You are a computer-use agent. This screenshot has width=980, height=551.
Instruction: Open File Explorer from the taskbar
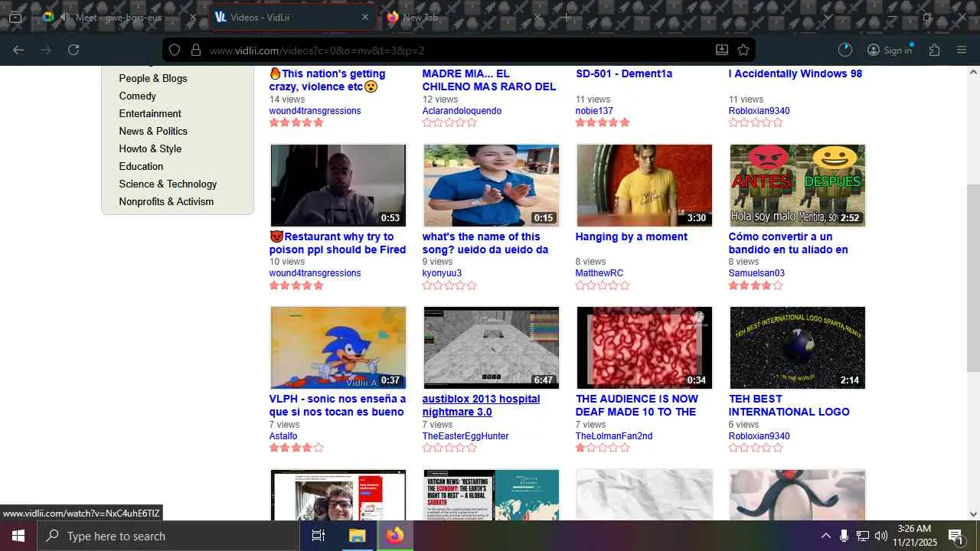(x=358, y=536)
